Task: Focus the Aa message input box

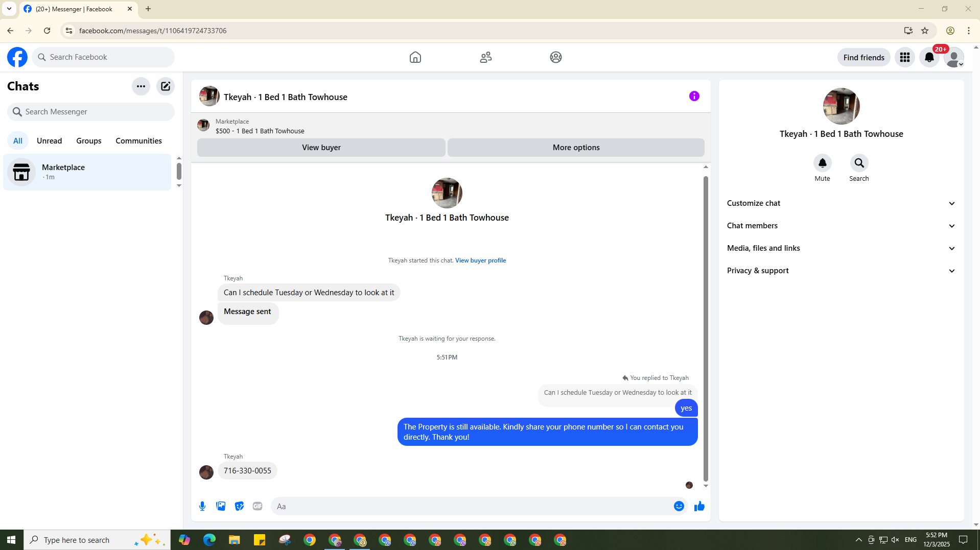Action: (472, 506)
